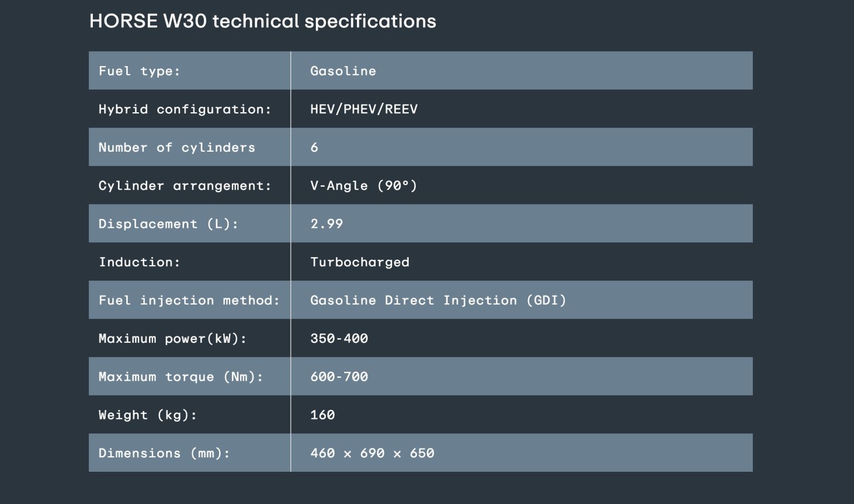Select the Cylinder arrangement label
This screenshot has width=854, height=504.
click(185, 186)
